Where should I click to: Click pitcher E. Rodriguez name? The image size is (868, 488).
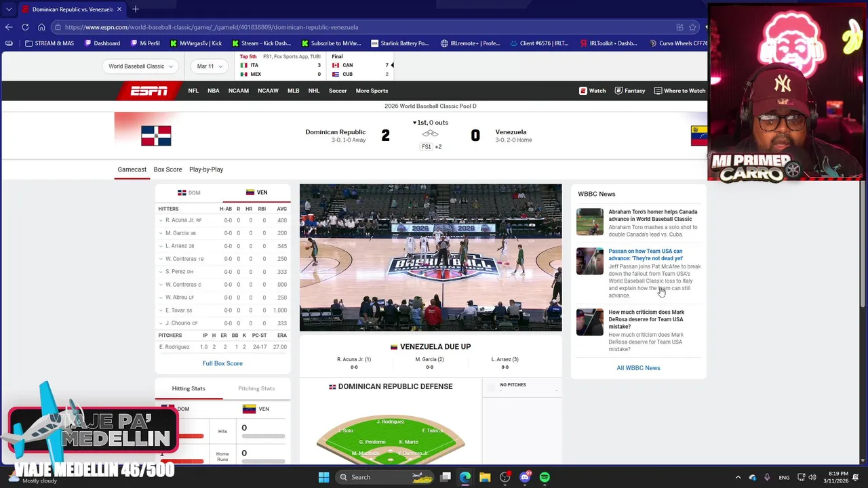(x=174, y=347)
